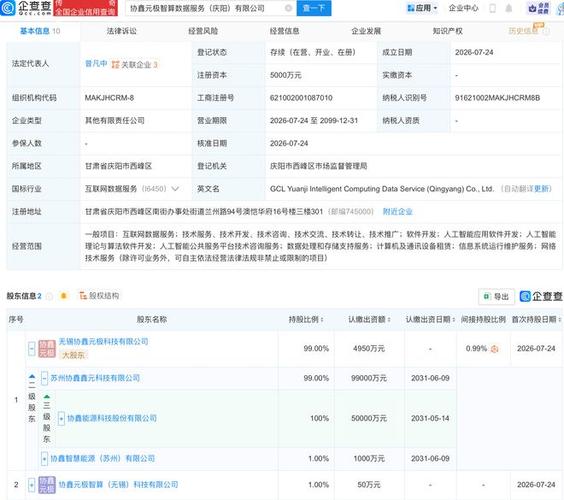Switch to the 历史信息 tab
The image size is (564, 500).
(523, 31)
